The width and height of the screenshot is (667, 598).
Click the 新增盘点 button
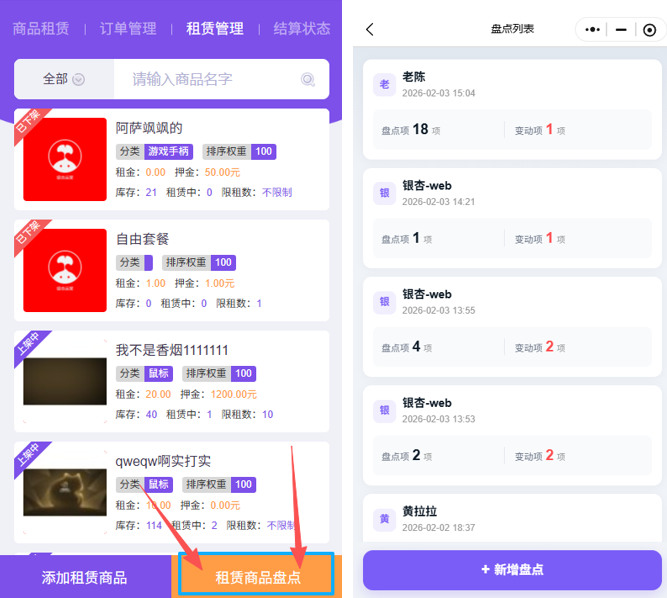tap(512, 570)
